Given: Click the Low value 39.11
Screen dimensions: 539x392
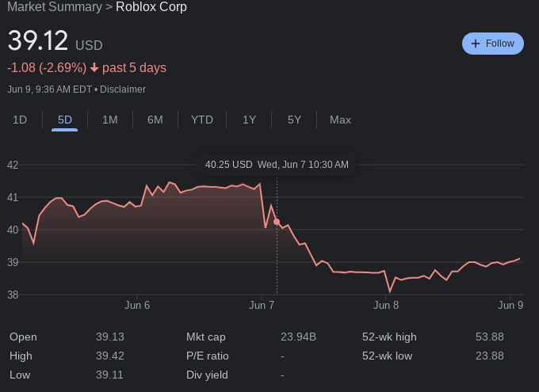Looking at the screenshot, I should 109,375.
